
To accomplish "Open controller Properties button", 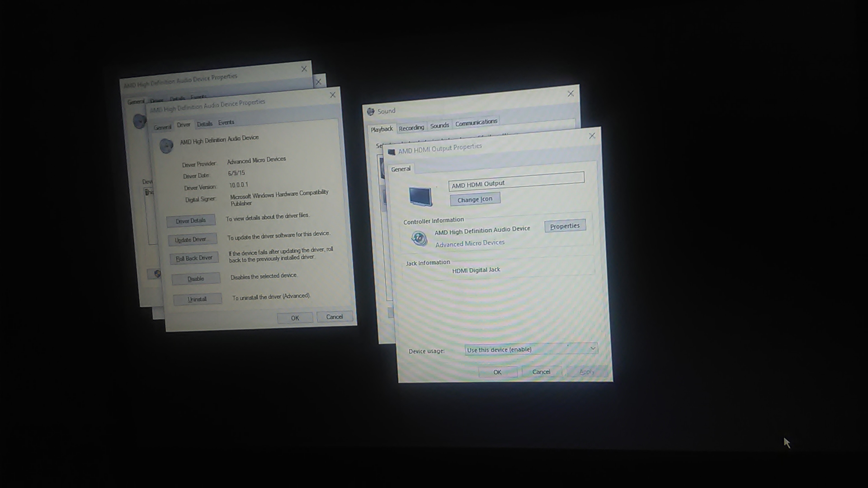I will pyautogui.click(x=565, y=226).
